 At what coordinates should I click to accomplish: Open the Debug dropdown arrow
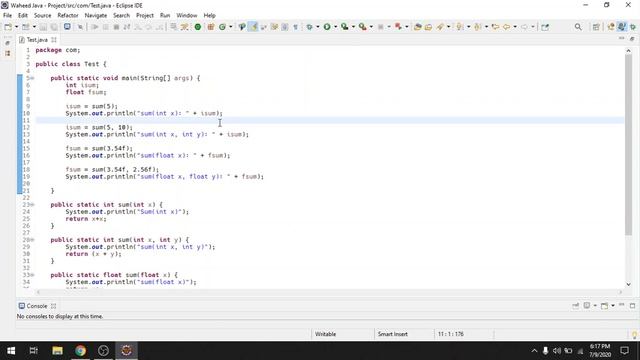point(318,27)
